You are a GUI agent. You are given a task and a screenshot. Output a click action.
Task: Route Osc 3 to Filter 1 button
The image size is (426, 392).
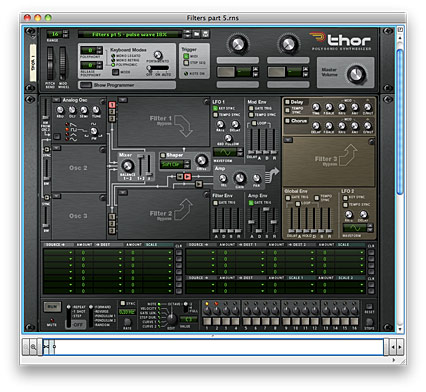[x=112, y=118]
